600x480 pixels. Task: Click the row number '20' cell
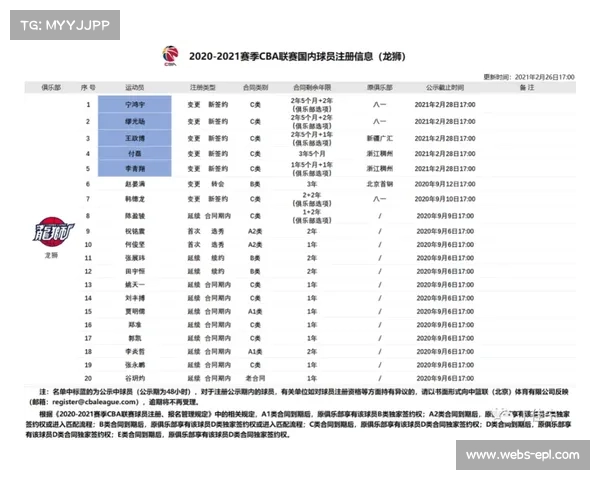[x=88, y=378]
